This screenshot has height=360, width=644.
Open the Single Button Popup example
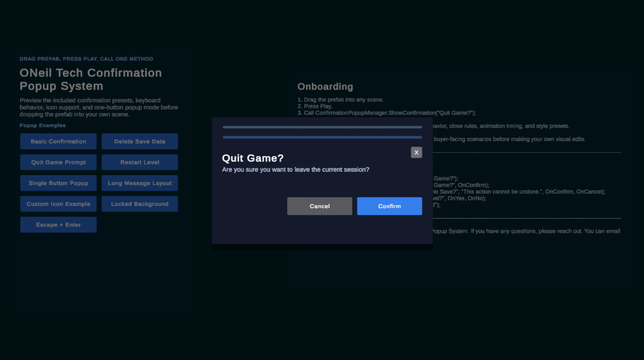(58, 183)
